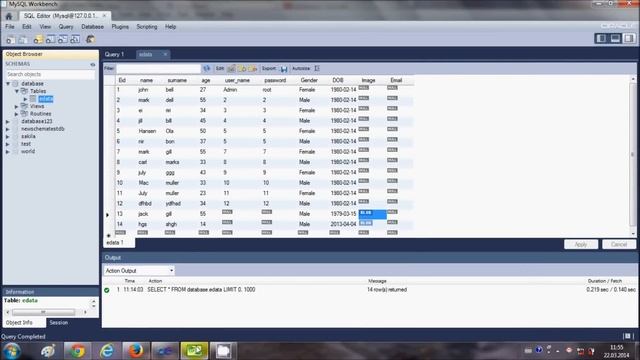
Task: Click the SELECT query row in Action Output
Action: pyautogui.click(x=369, y=289)
